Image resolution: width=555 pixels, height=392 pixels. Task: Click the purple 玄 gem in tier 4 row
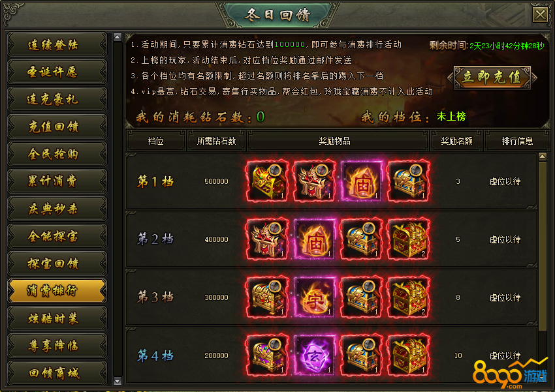(314, 355)
